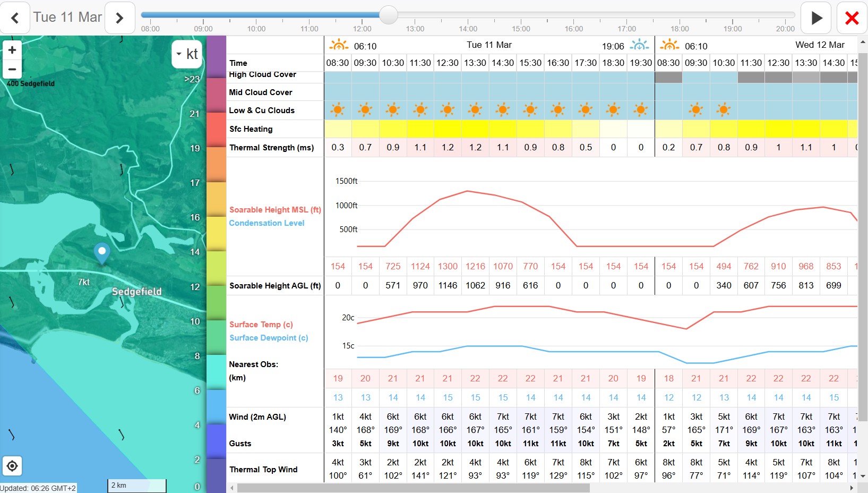Click the purple >23 legend swatch
This screenshot has width=868, height=493.
[x=216, y=57]
